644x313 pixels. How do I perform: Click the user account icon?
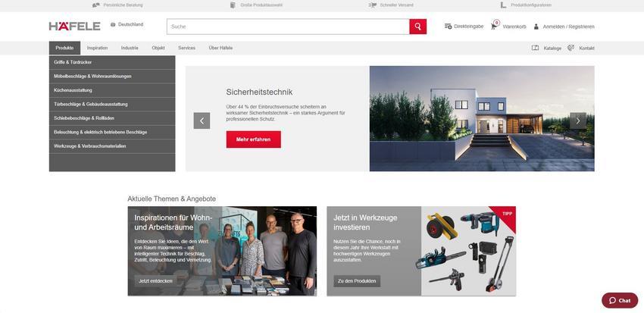pyautogui.click(x=536, y=27)
